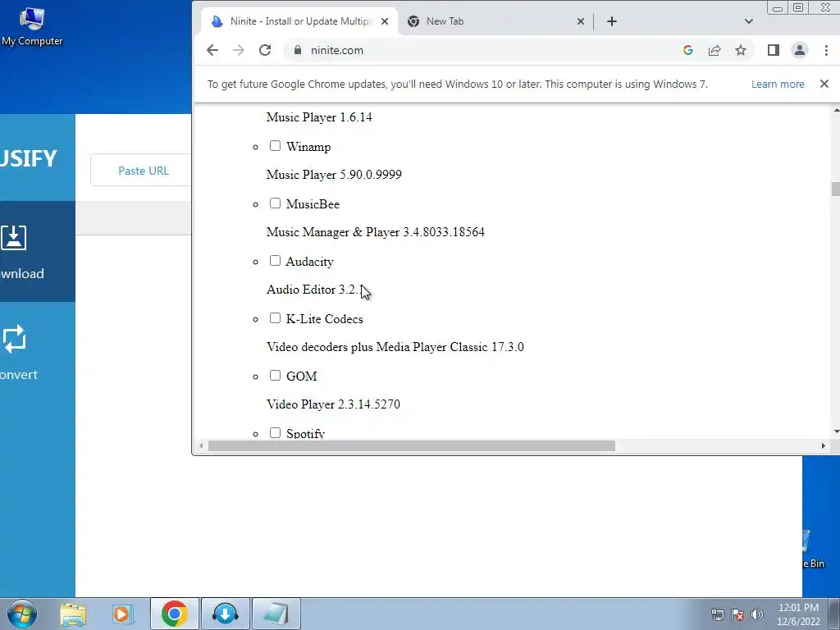Viewport: 840px width, 630px height.
Task: Check the MusicBee checkbox
Action: [x=275, y=203]
